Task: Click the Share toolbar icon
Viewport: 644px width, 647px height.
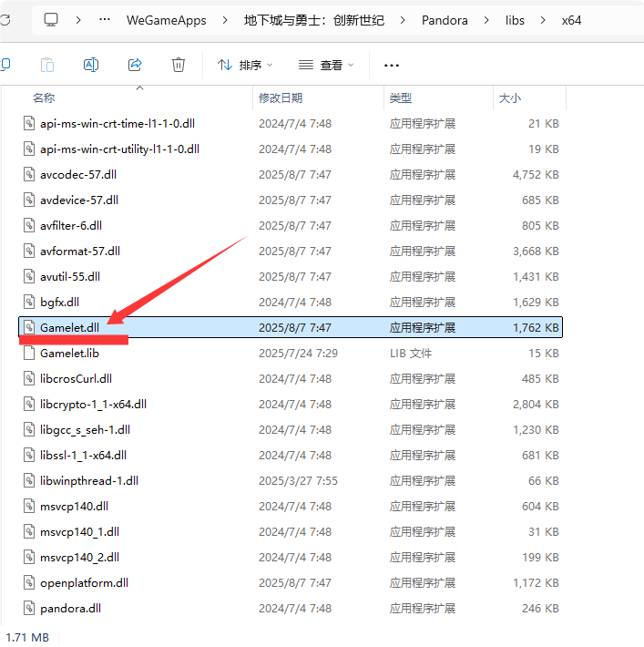Action: tap(135, 65)
